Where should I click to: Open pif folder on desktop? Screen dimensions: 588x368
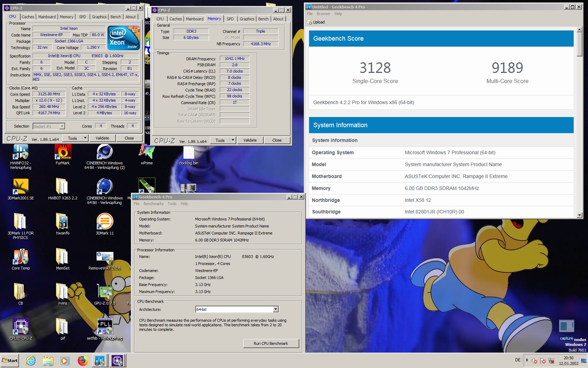(x=63, y=330)
